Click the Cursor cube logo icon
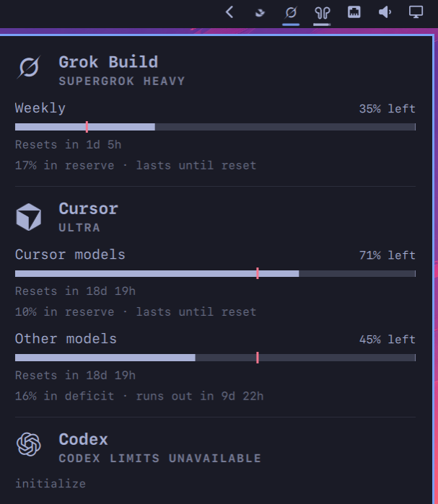The image size is (438, 504). (29, 217)
